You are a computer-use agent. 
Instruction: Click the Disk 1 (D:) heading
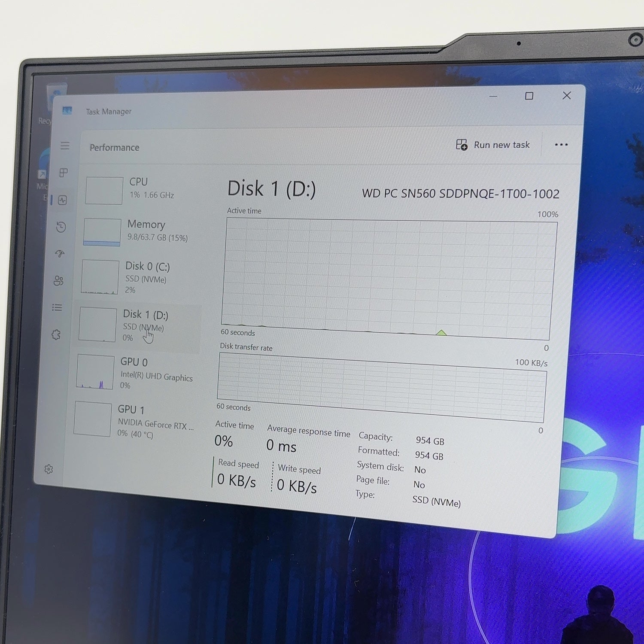pyautogui.click(x=271, y=188)
